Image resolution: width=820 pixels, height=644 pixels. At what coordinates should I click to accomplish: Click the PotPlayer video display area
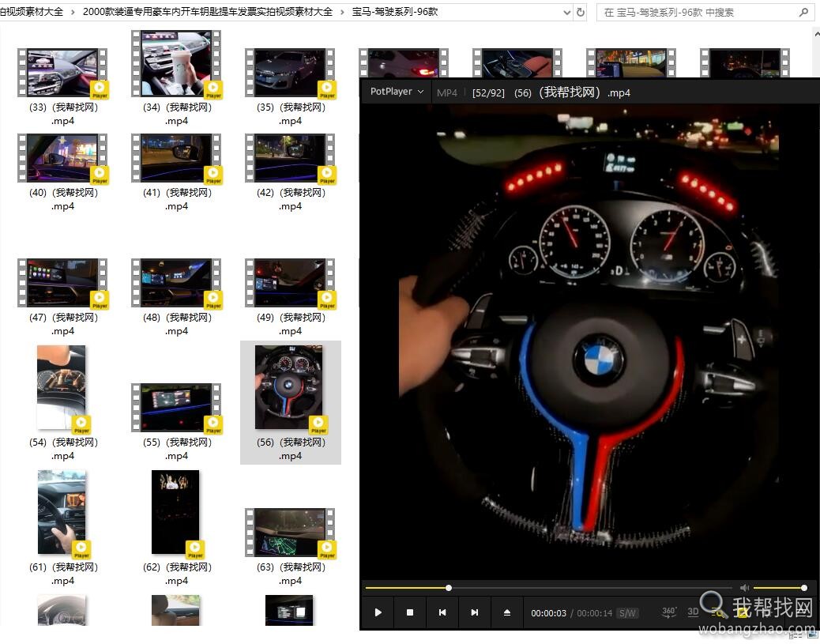589,340
